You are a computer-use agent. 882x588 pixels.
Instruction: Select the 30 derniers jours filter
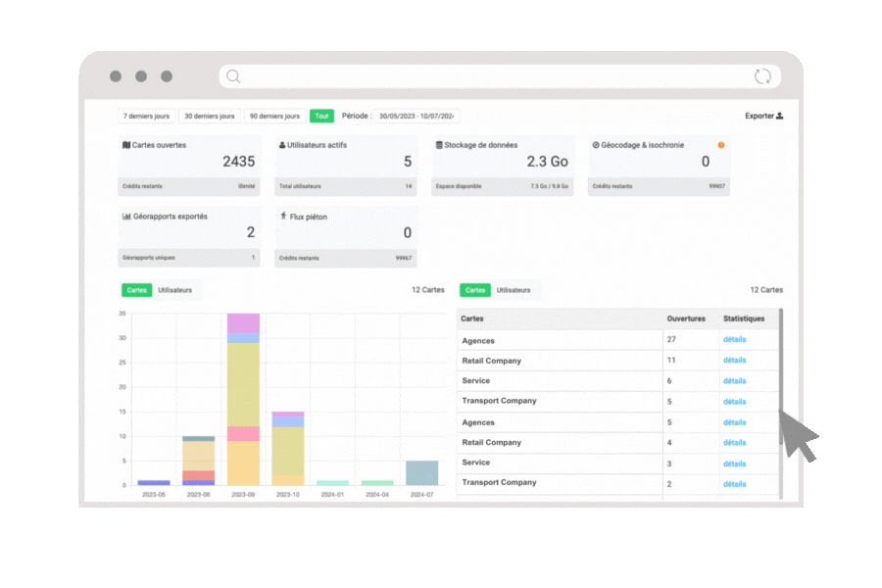(210, 116)
